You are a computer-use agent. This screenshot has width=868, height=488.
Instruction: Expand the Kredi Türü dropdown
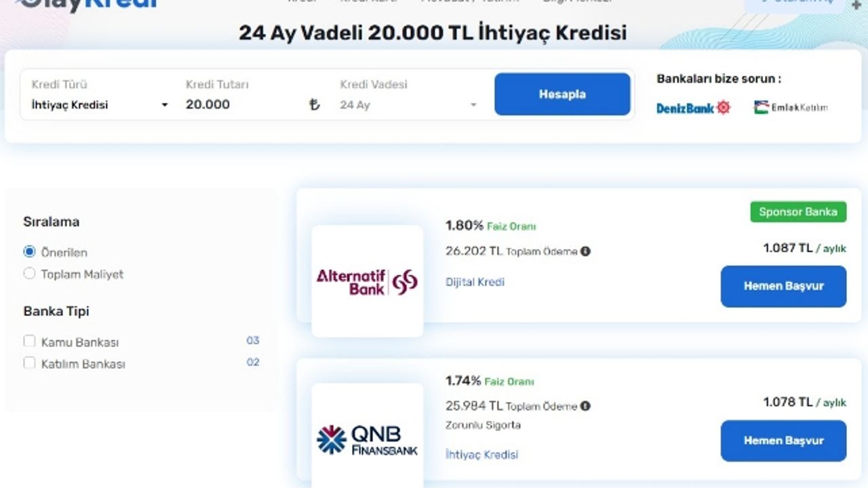[99, 104]
